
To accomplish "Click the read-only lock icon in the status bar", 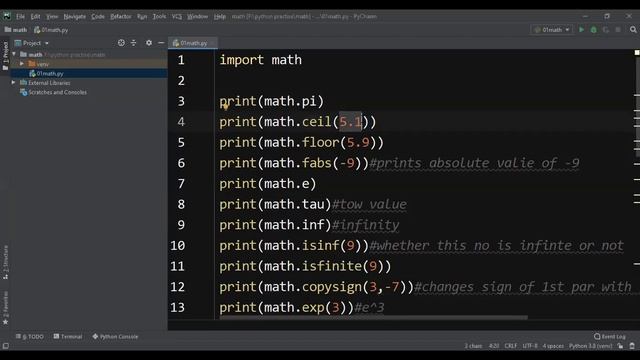I will click(x=620, y=346).
